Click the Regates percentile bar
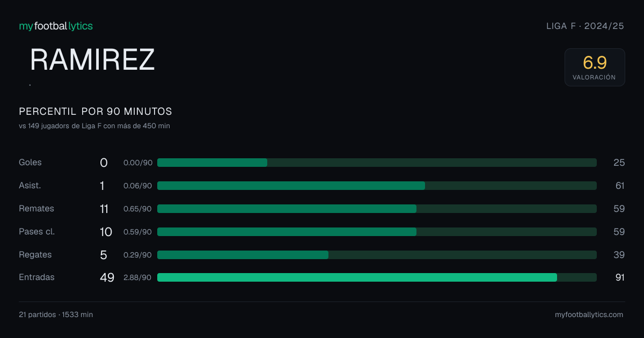This screenshot has height=338, width=644. click(x=377, y=255)
